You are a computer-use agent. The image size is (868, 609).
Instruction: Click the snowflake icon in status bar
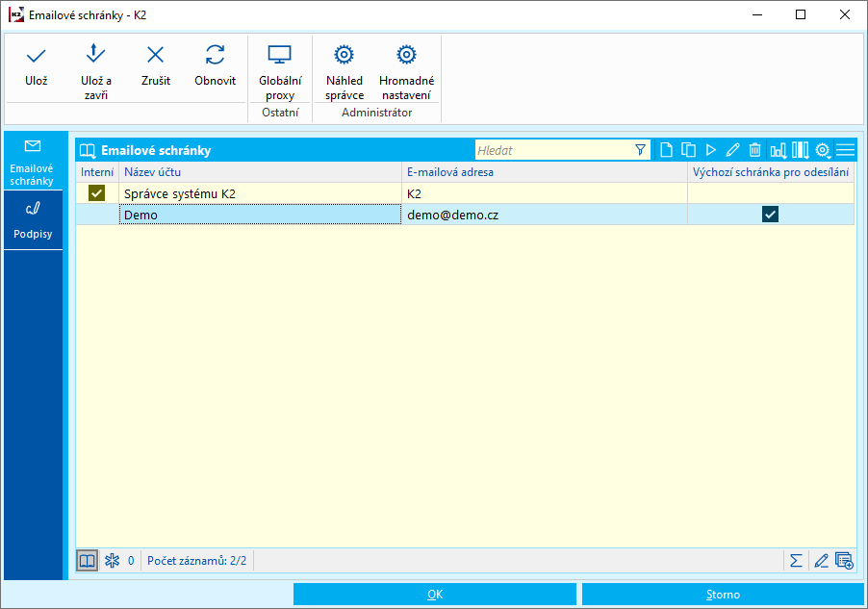[112, 561]
